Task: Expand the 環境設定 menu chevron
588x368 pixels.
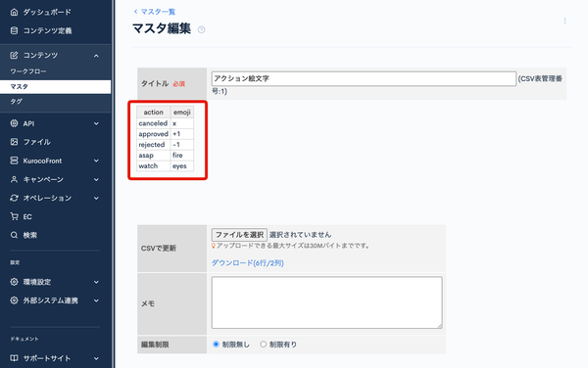Action: tap(96, 282)
